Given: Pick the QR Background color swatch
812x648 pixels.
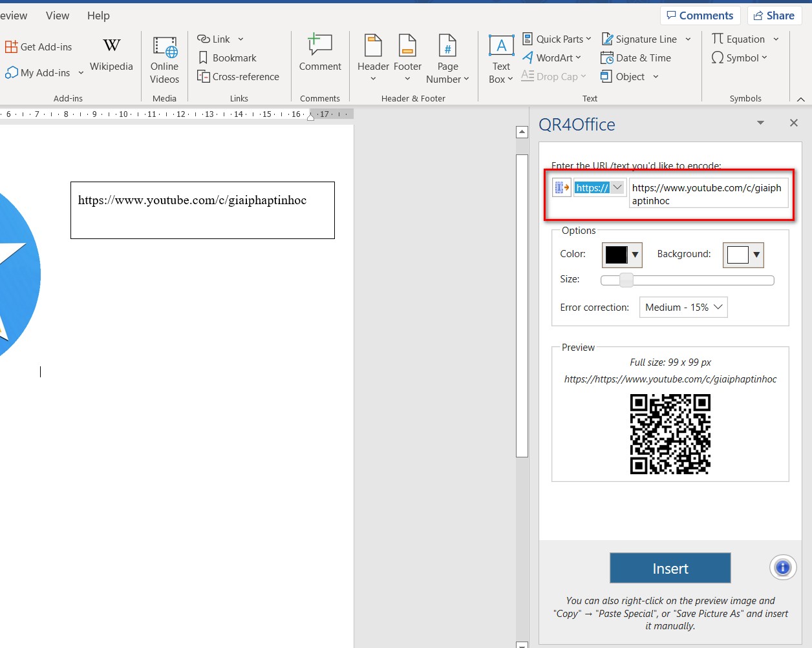Looking at the screenshot, I should coord(743,255).
